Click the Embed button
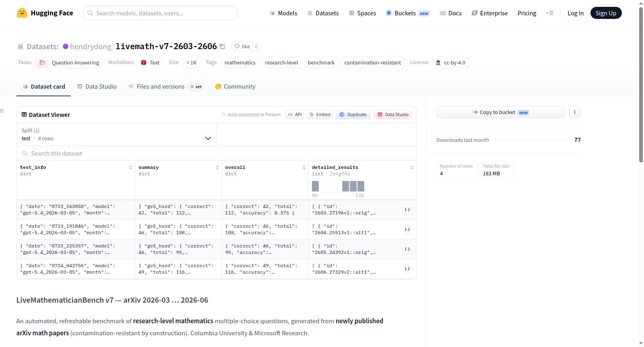644x347 pixels. [x=320, y=114]
